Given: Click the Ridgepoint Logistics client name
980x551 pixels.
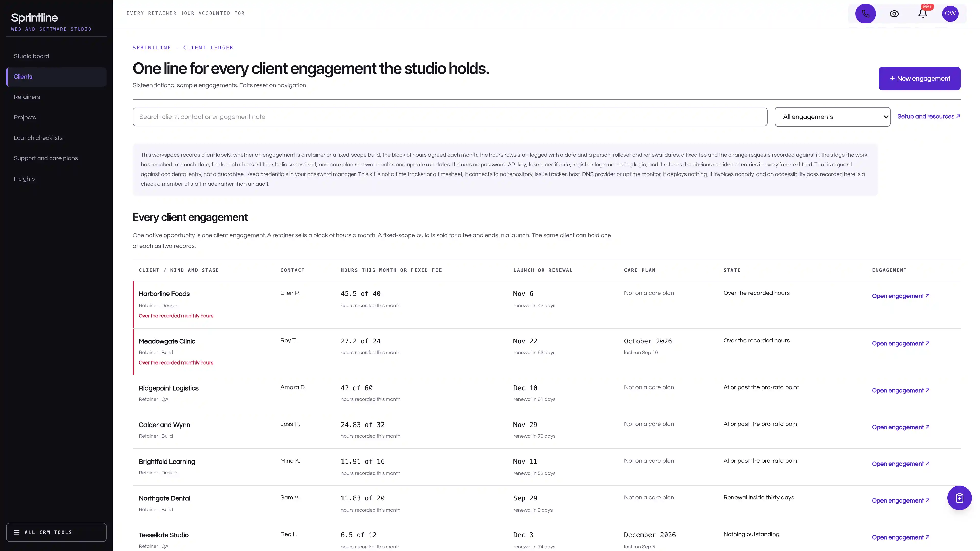Looking at the screenshot, I should (x=168, y=388).
